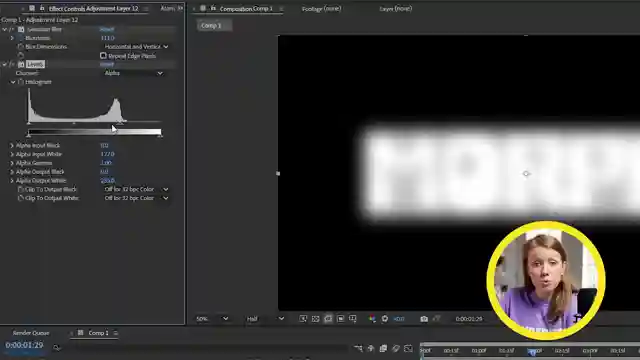Image resolution: width=640 pixels, height=360 pixels.
Task: Open 50% magnification dropdown
Action: pos(212,319)
